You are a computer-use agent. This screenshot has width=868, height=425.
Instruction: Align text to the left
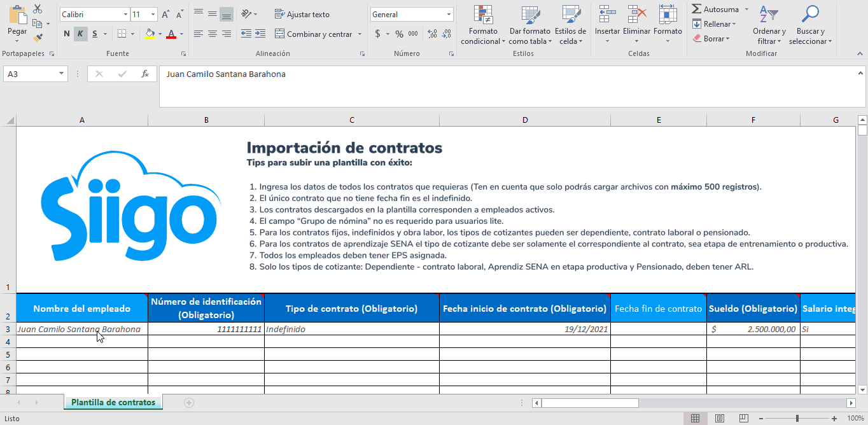199,34
